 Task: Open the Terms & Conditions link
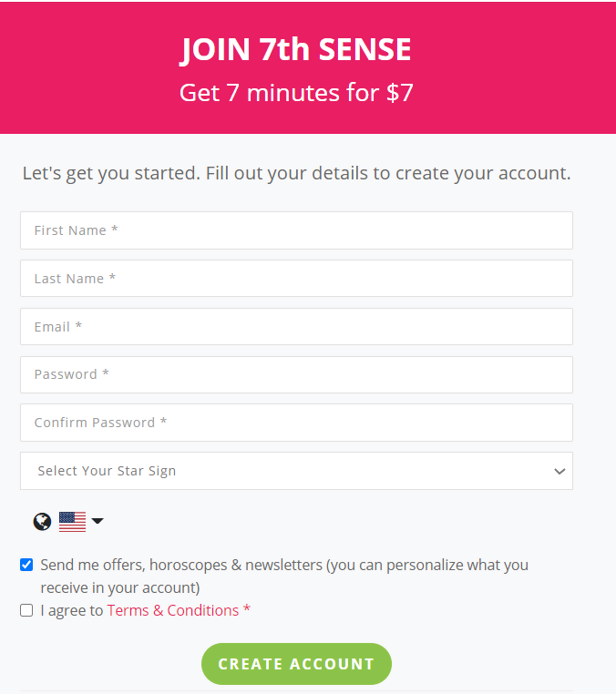173,610
